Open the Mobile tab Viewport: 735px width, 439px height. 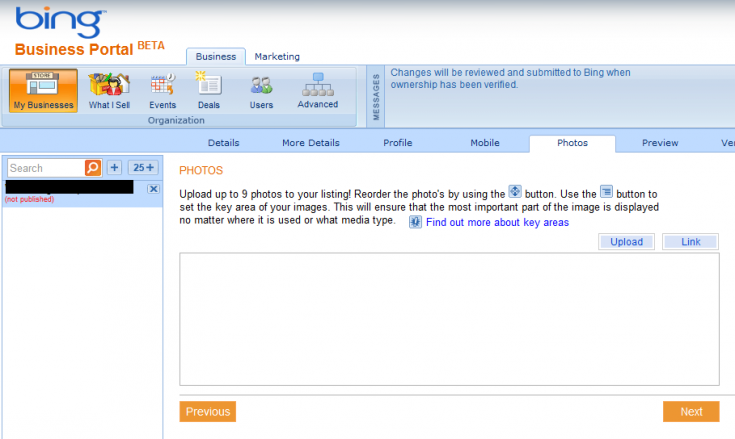485,143
